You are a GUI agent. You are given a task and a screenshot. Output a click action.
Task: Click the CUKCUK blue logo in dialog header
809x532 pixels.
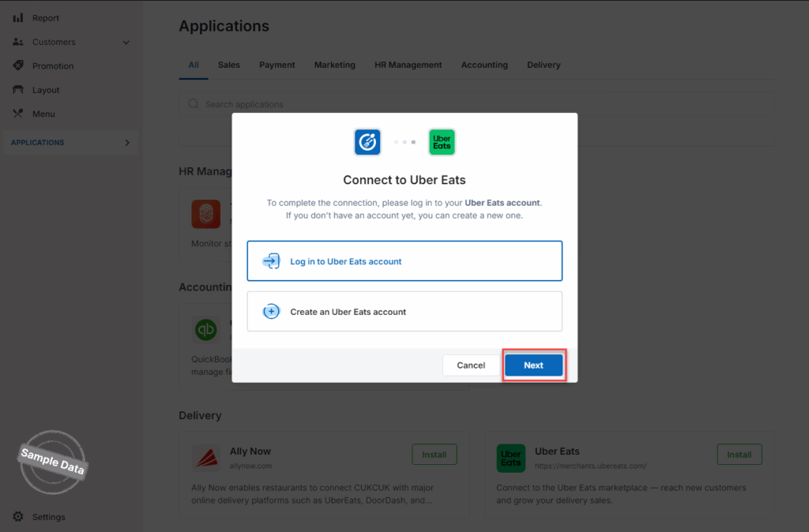click(367, 142)
